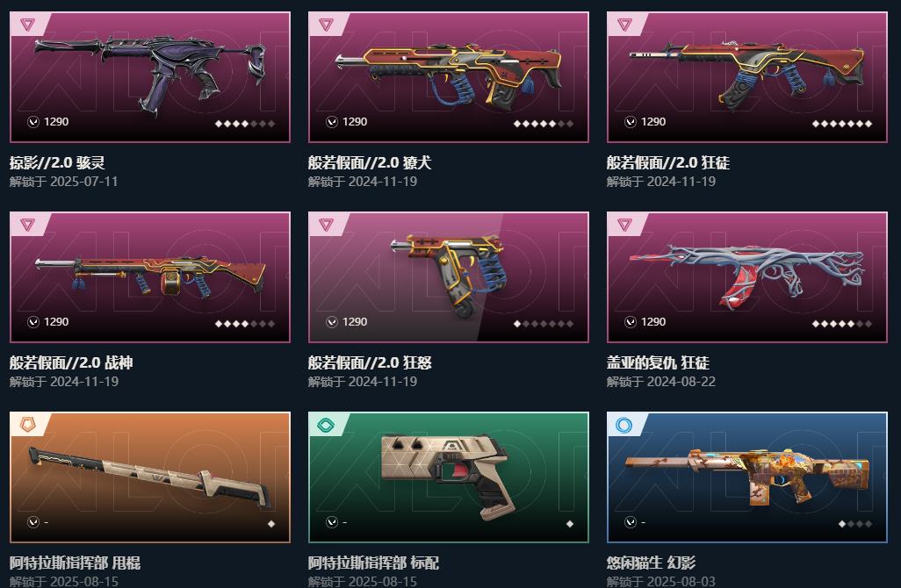Click the VP icon on the 悠闲猫生 幻影 card
The width and height of the screenshot is (901, 588).
631,522
